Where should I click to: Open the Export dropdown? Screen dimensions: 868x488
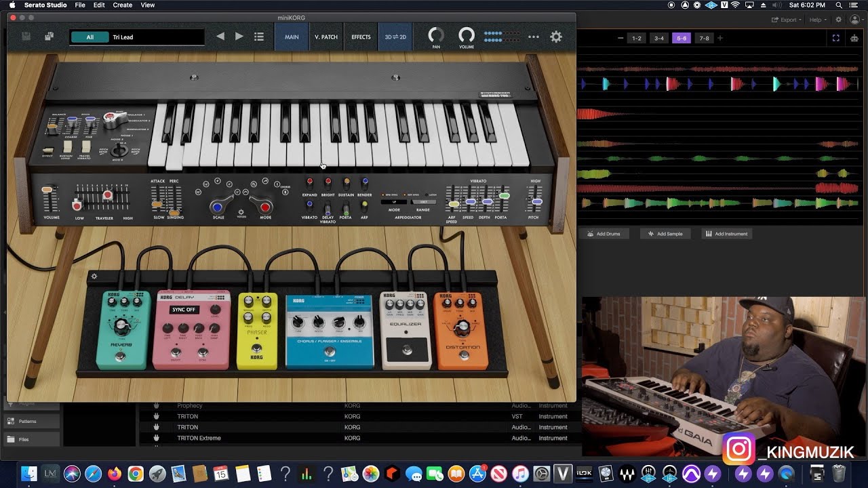click(x=786, y=20)
